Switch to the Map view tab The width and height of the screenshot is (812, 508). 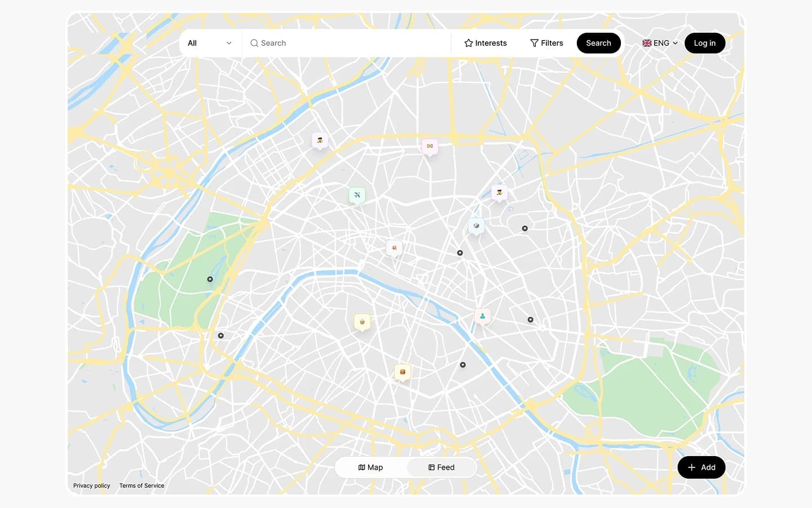tap(370, 467)
